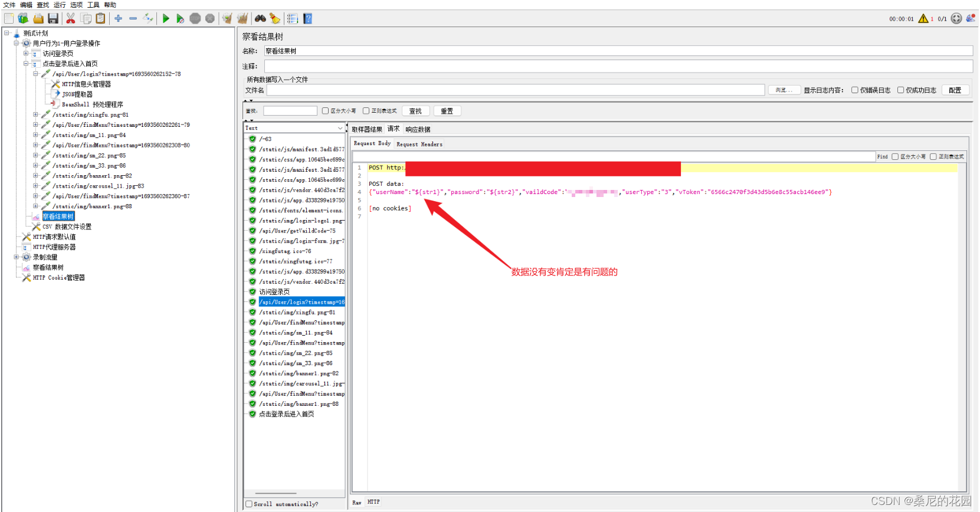Start the test with green play icon
Image resolution: width=980 pixels, height=512 pixels.
click(166, 19)
